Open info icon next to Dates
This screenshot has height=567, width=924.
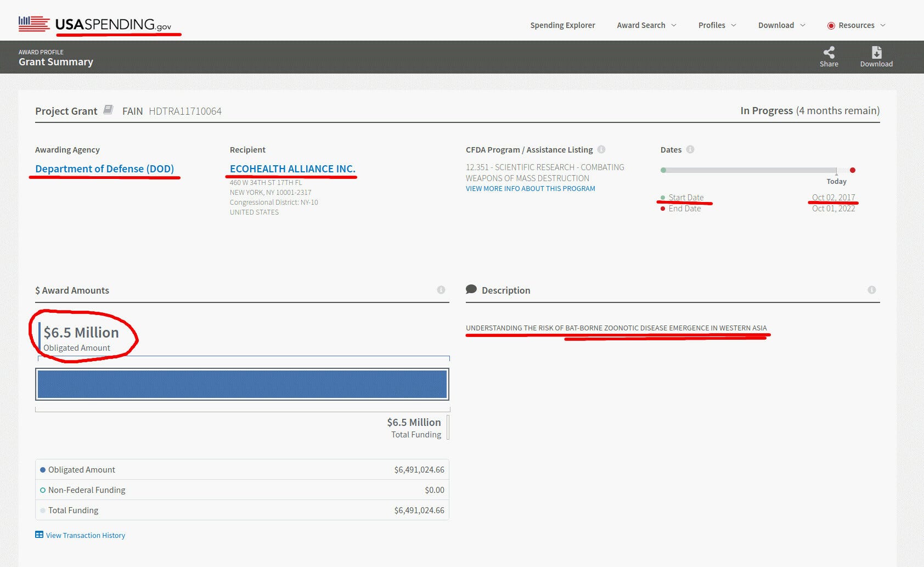690,149
